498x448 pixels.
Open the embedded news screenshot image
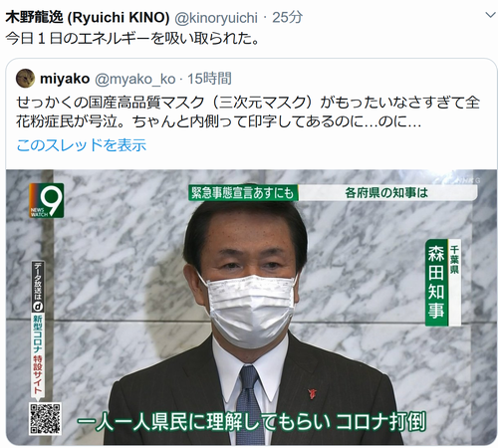coord(251,308)
